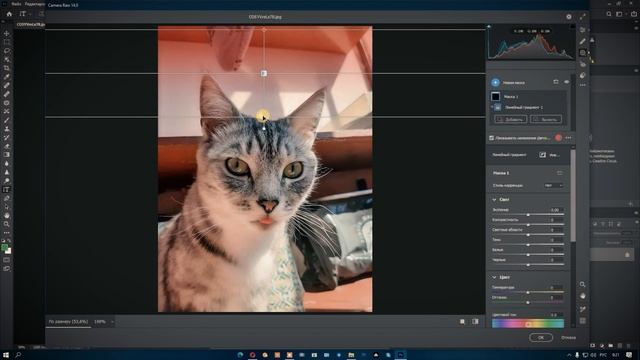Open the Camera Raw healing brush tool
Viewport: 640px width, 360px height.
pos(582,41)
